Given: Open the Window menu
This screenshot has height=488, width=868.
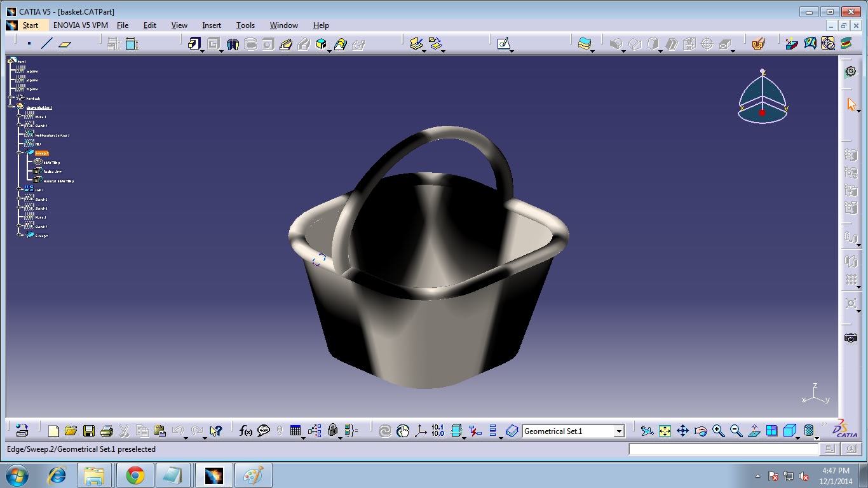Looking at the screenshot, I should 284,25.
